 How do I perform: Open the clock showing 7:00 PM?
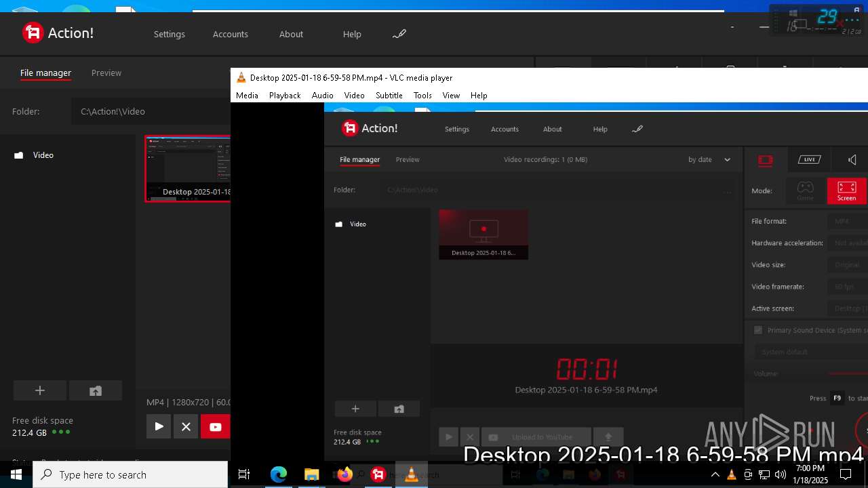[810, 474]
